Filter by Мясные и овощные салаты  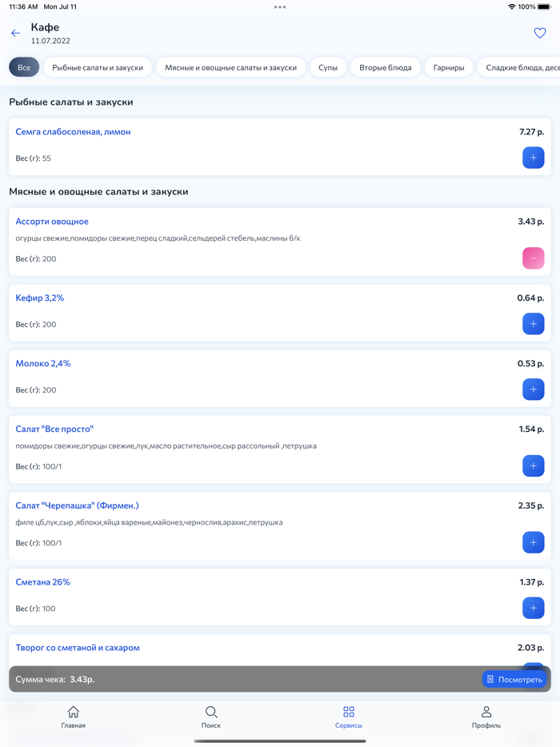click(x=230, y=68)
